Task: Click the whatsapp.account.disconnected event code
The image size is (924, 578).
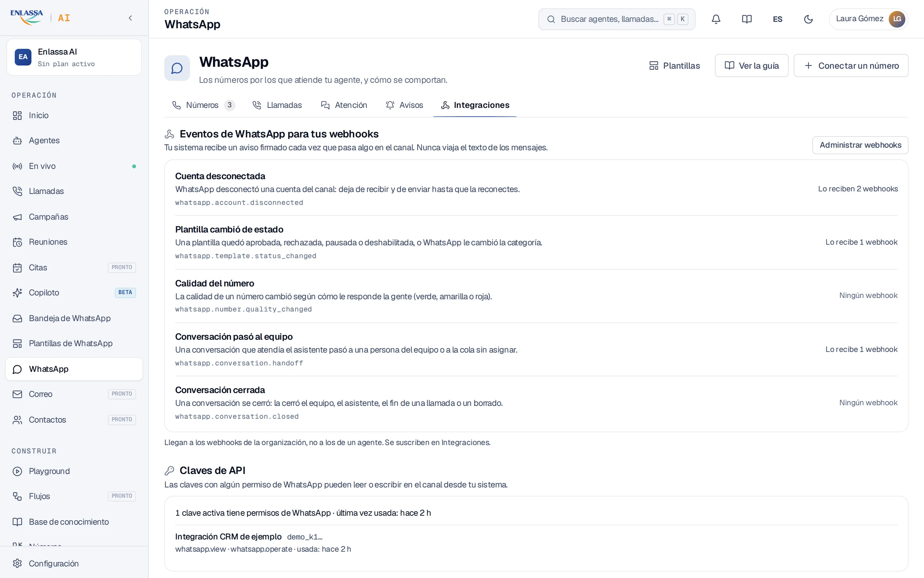Action: (x=239, y=203)
